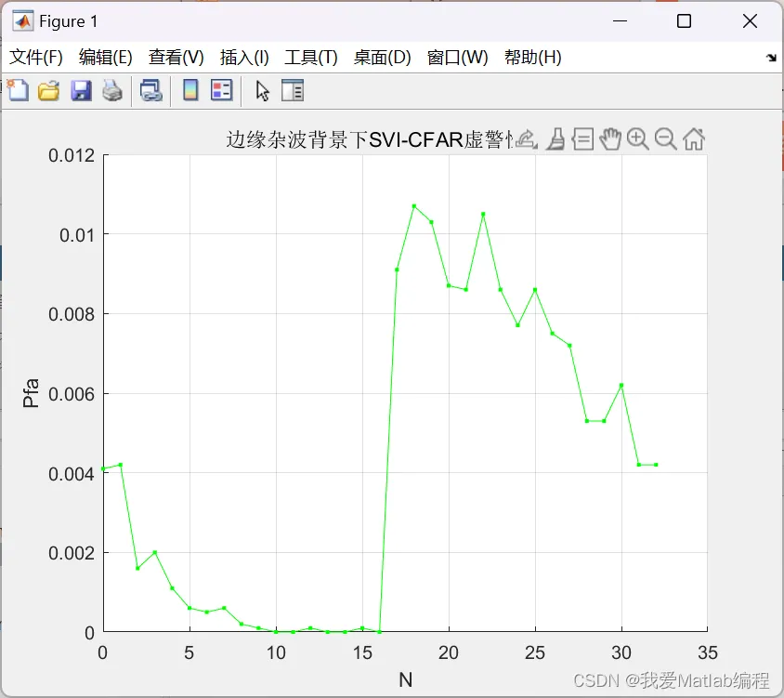This screenshot has width=784, height=698.
Task: Click the Print Figure icon
Action: click(x=112, y=91)
